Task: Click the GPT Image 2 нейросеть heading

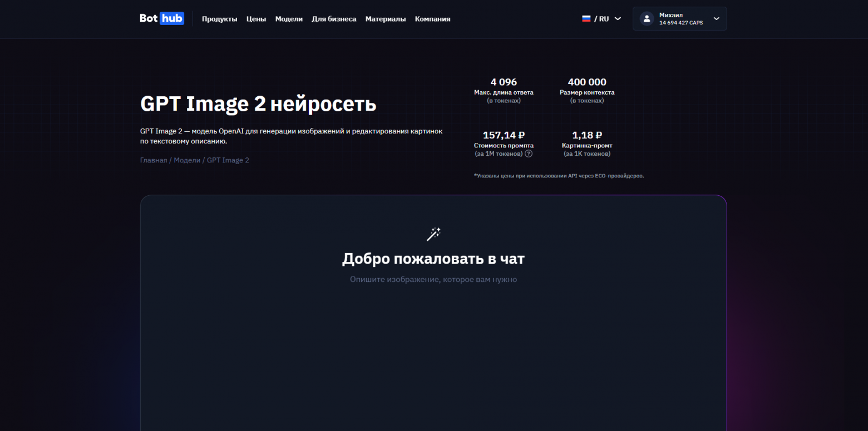Action: tap(258, 104)
